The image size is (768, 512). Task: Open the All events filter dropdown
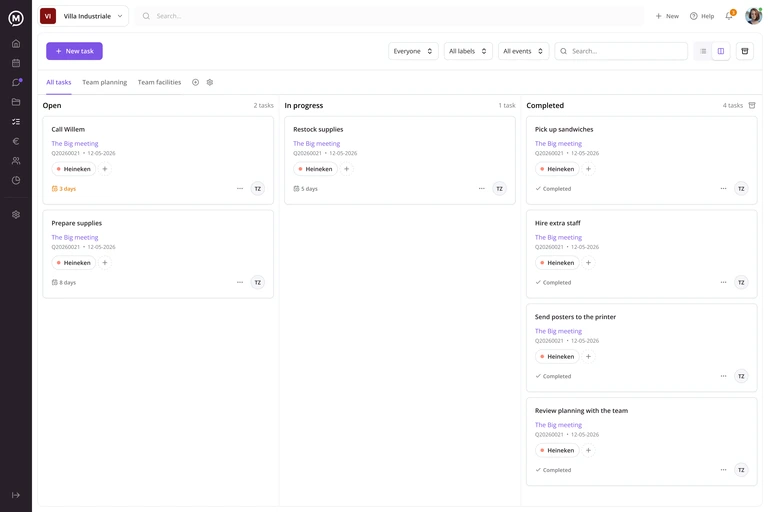(x=523, y=51)
